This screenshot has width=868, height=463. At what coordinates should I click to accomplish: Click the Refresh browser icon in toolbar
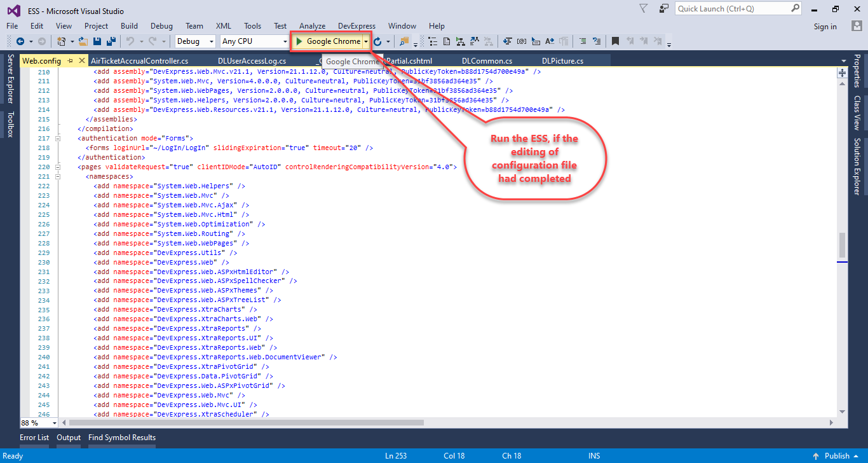(377, 41)
